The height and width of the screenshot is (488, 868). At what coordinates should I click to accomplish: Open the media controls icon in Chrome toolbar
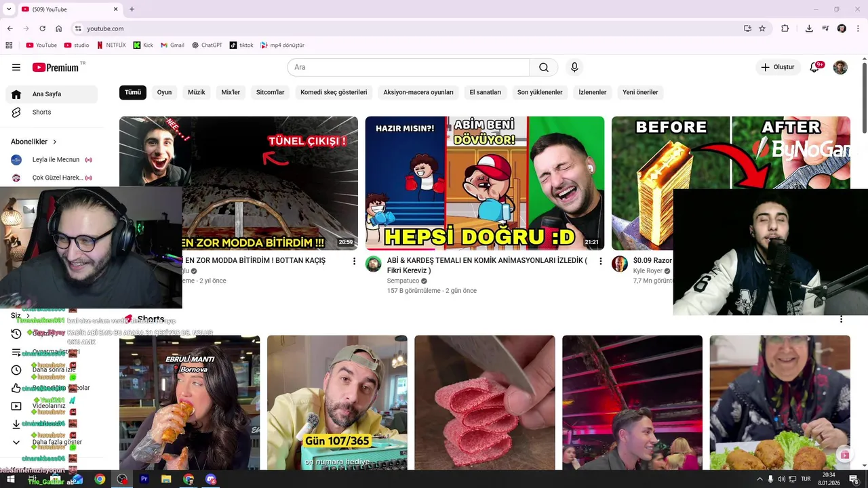(825, 28)
